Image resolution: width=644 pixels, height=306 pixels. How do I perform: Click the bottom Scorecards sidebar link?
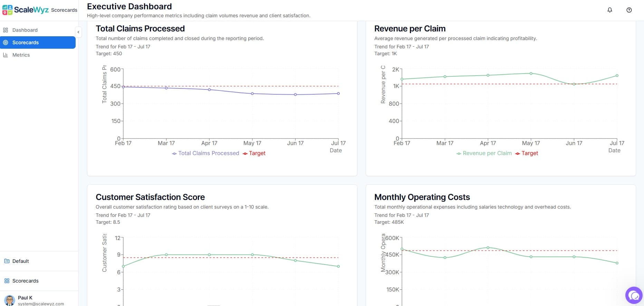point(25,281)
